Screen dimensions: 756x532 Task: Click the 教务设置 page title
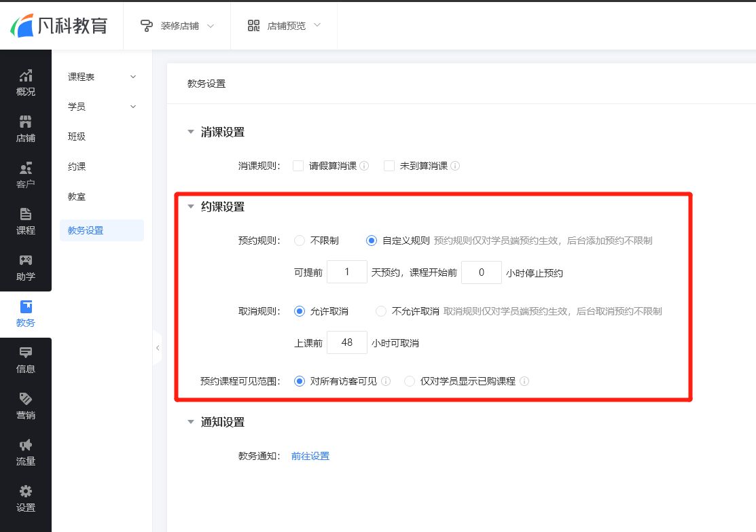[206, 84]
